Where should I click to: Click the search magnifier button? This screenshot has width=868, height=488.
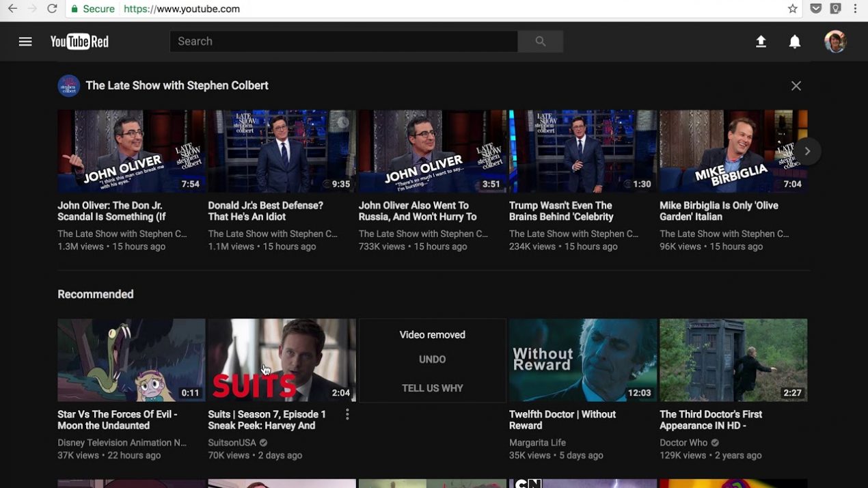(x=541, y=42)
